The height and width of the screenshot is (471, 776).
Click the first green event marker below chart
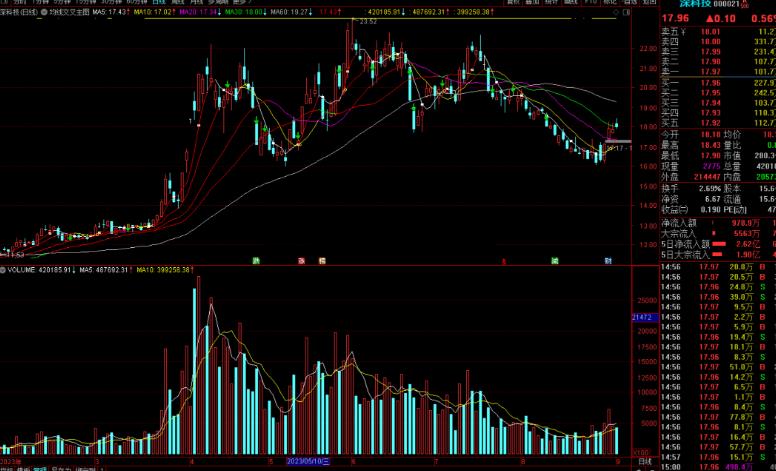coord(256,261)
